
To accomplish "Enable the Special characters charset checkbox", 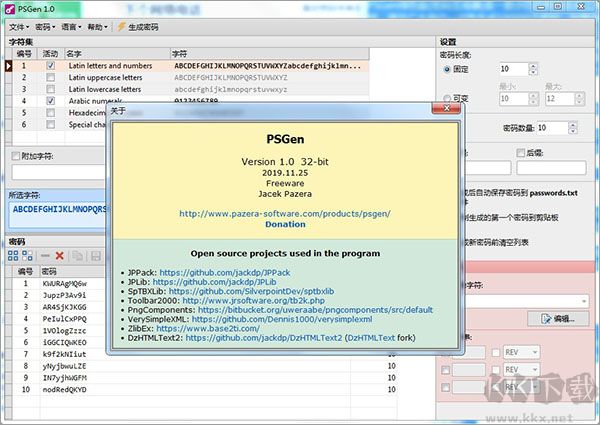I will [51, 124].
